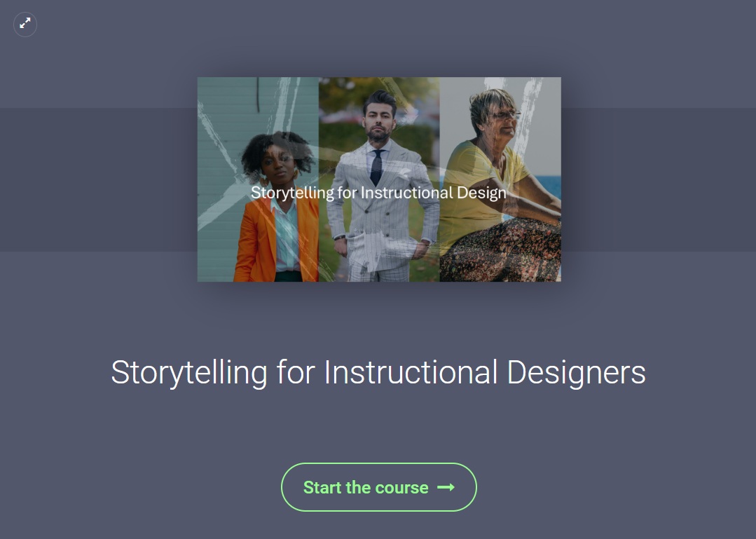Click the suited man's dark necktie
This screenshot has width=756, height=539.
377,167
